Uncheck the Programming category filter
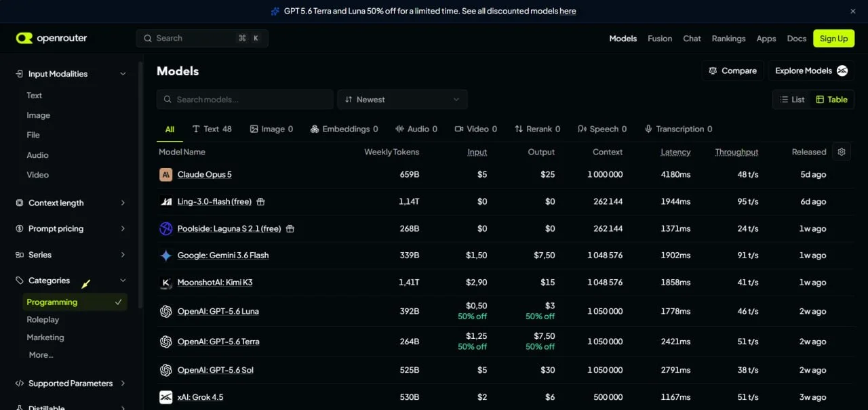 point(75,302)
